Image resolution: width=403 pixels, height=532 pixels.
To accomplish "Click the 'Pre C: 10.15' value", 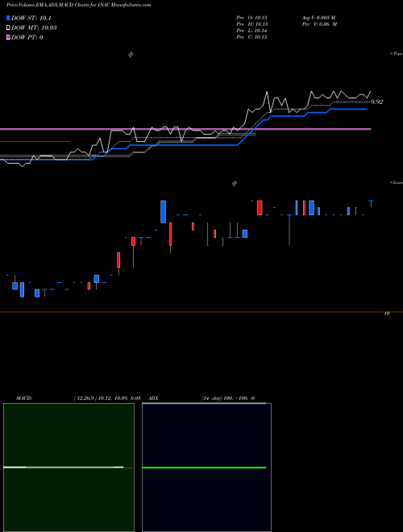I will click(x=251, y=37).
